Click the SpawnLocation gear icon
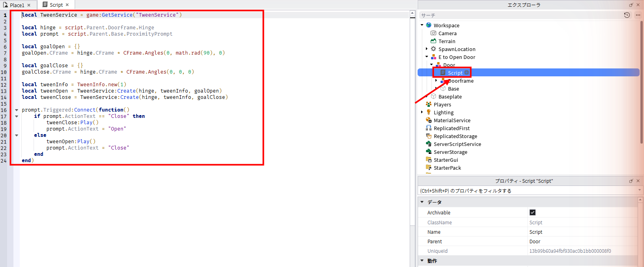This screenshot has width=644, height=267. [433, 49]
